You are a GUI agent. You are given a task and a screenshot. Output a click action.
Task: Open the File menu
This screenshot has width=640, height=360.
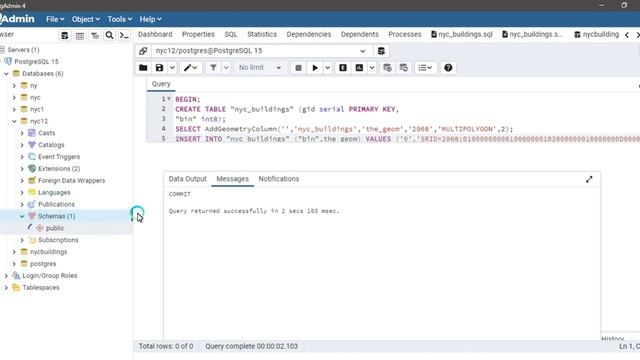55,19
